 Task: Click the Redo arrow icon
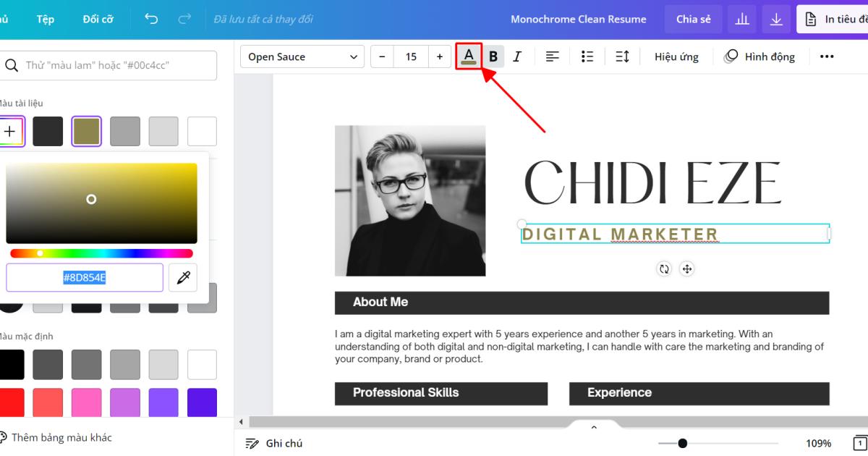[x=185, y=19]
